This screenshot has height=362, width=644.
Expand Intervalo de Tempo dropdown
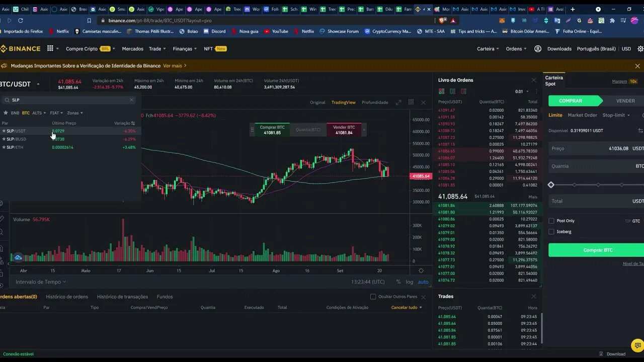point(41,282)
